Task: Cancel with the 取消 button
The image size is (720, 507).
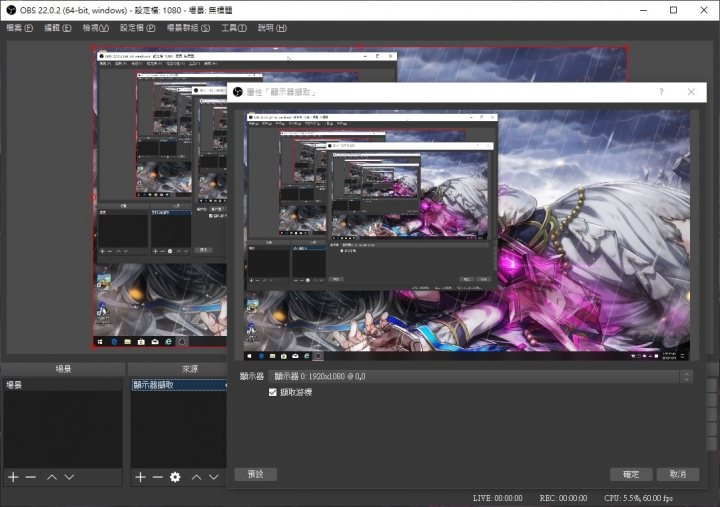Action: (x=678, y=474)
